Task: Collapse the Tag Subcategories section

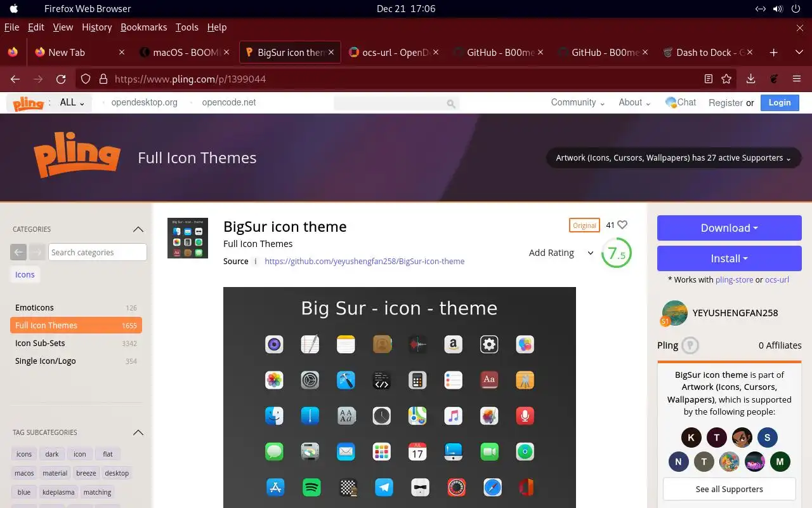Action: [x=138, y=432]
